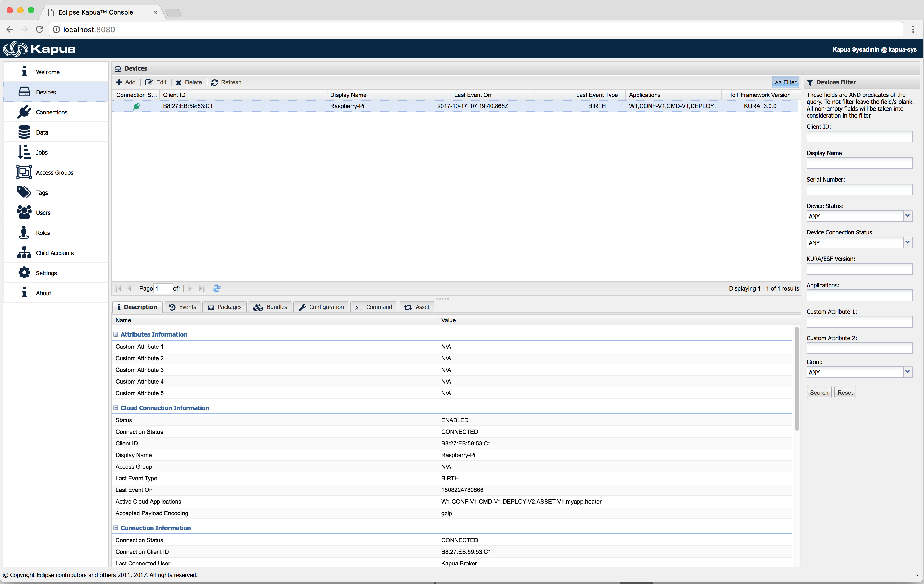Go to last page of devices
The height and width of the screenshot is (584, 924).
coord(202,288)
